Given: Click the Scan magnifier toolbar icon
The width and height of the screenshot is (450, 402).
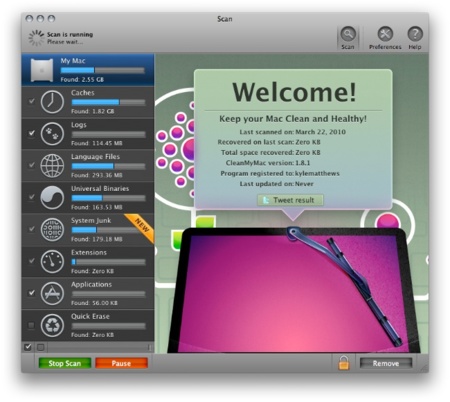Looking at the screenshot, I should pos(348,34).
